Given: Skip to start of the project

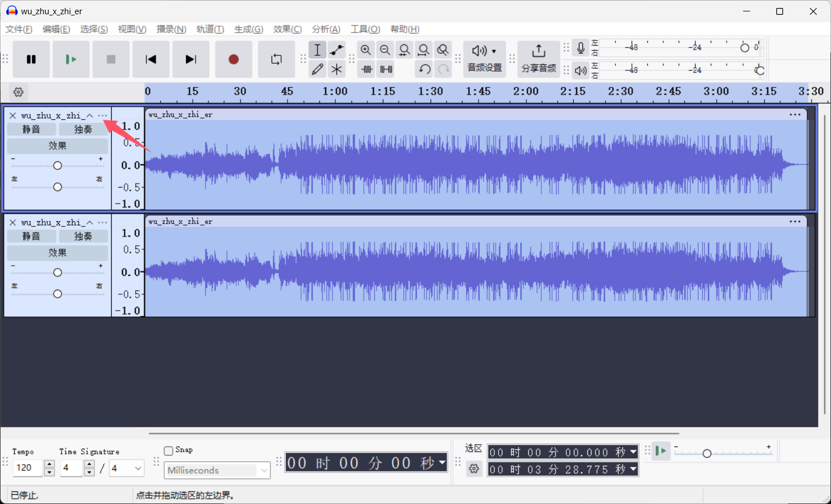Looking at the screenshot, I should (151, 59).
